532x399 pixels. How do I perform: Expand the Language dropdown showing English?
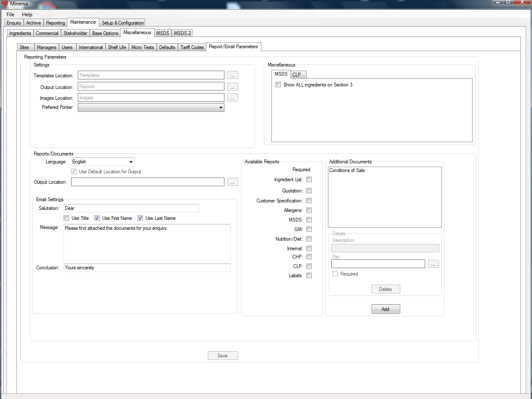[103, 162]
